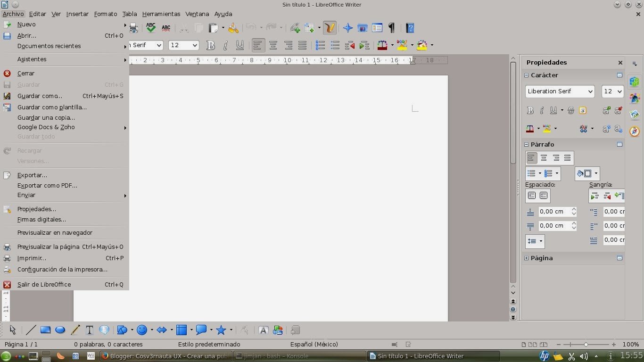Click the insert hyperlink icon
644x362 pixels.
[x=295, y=28]
